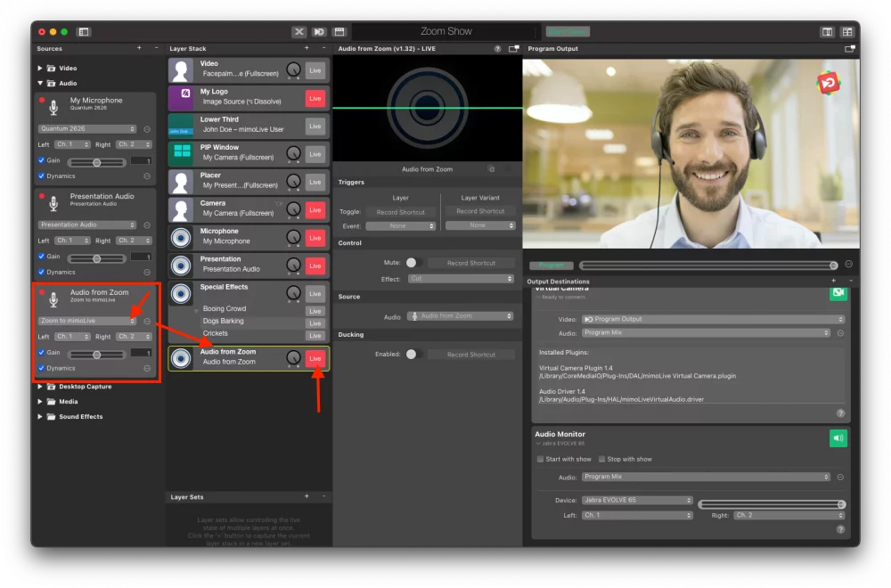Collapse the Audio sources group
The width and height of the screenshot is (891, 588).
click(40, 83)
